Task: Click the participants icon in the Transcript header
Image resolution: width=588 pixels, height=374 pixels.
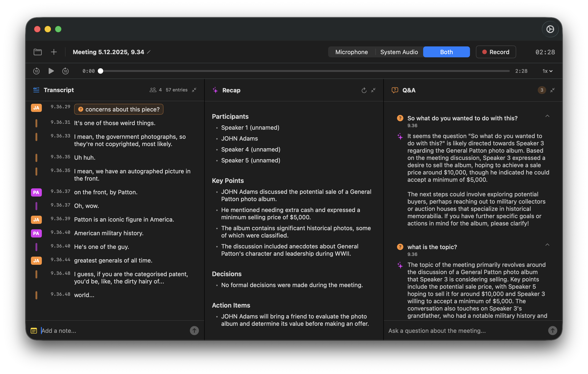Action: pyautogui.click(x=153, y=90)
